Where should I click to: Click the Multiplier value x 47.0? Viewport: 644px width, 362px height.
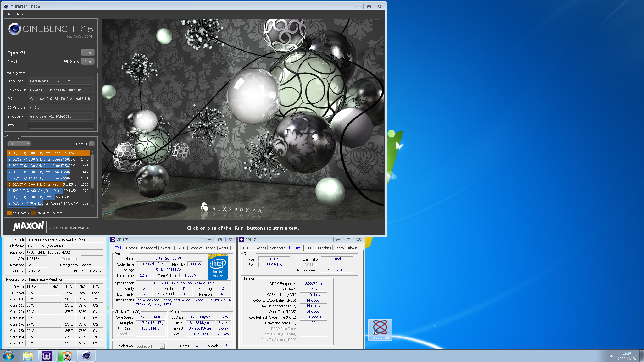point(151,323)
